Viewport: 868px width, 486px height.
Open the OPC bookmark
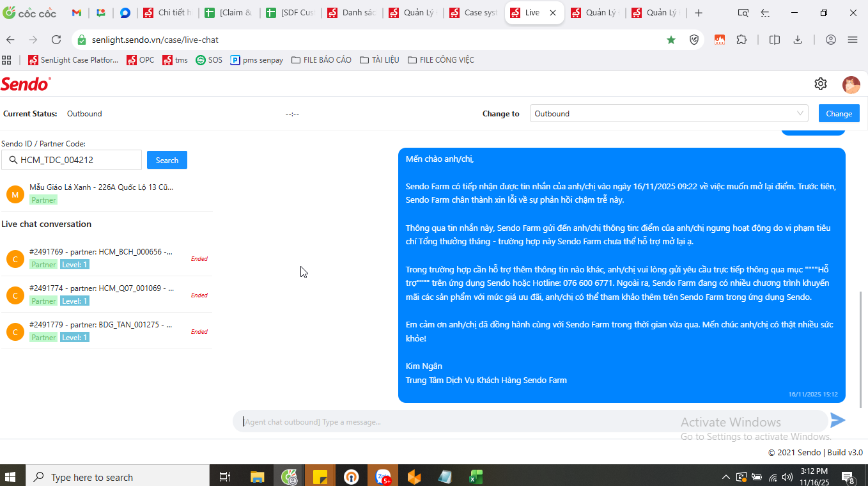pyautogui.click(x=140, y=60)
